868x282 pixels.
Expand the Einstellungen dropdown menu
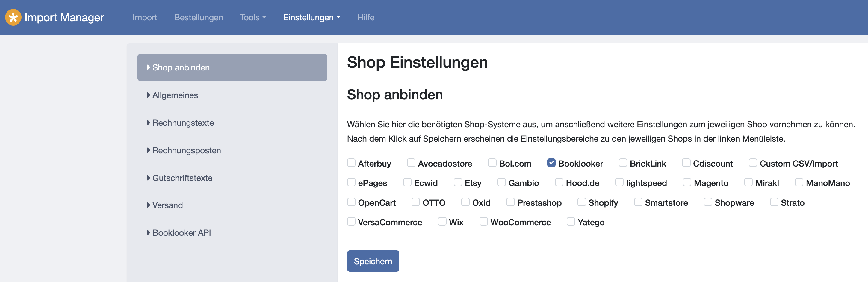point(312,17)
